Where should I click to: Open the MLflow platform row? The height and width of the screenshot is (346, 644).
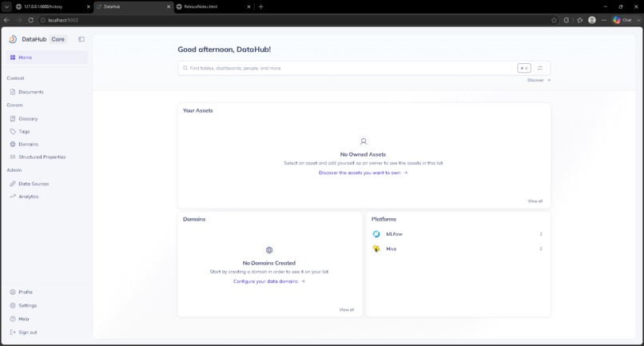pos(458,234)
